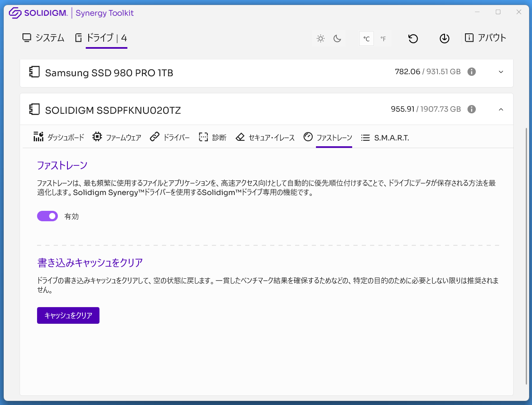This screenshot has width=532, height=405.
Task: Click the vertical scrollbar
Action: pyautogui.click(x=526, y=256)
